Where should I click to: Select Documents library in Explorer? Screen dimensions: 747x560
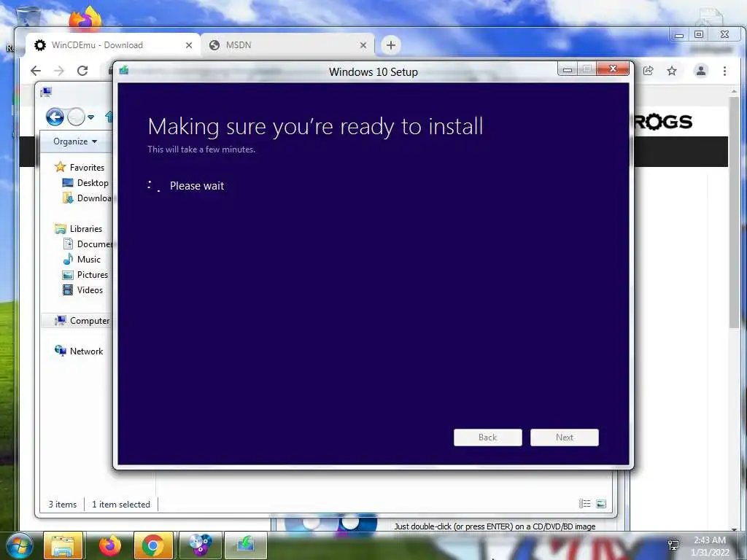(x=88, y=244)
